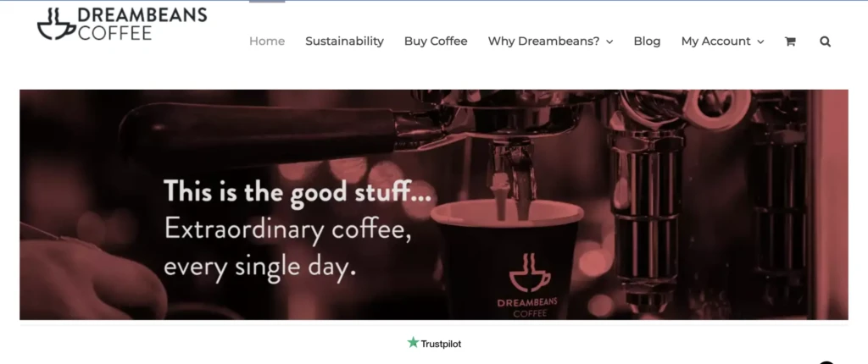Click the green Trustpilot star
Screen dimensions: 868x364
413,343
